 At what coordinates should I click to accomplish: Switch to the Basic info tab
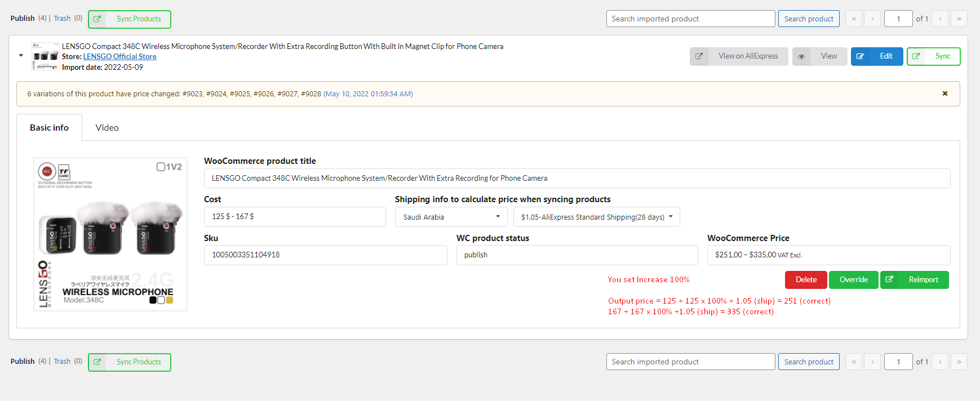point(49,128)
